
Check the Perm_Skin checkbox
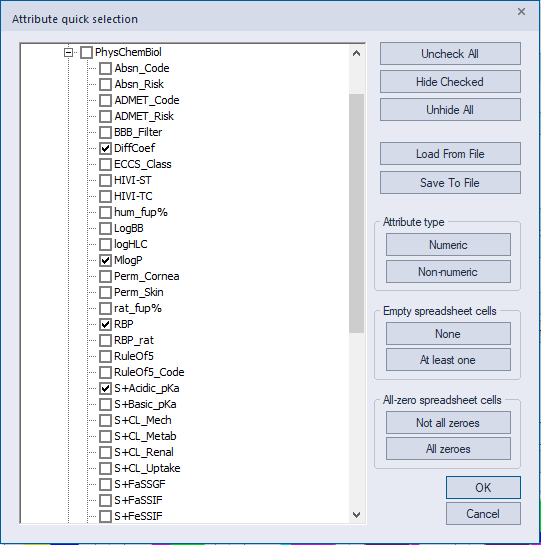(x=105, y=292)
